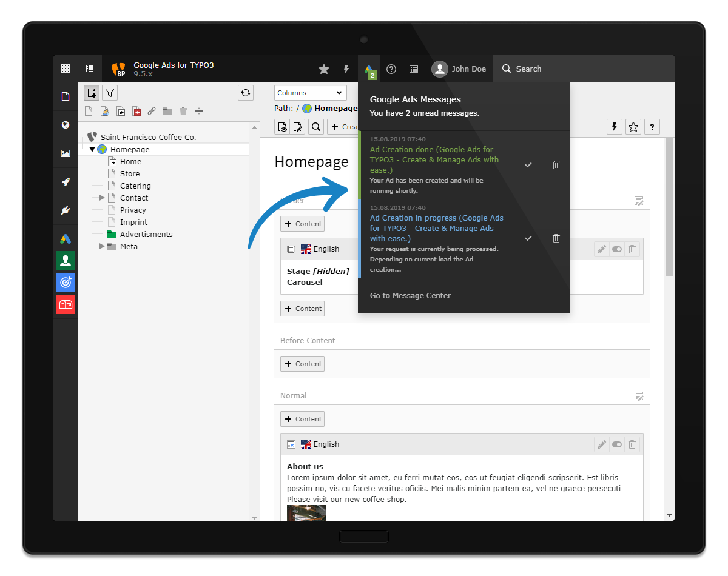728x576 pixels.
Task: Add Content at top of Normal column
Action: click(302, 419)
